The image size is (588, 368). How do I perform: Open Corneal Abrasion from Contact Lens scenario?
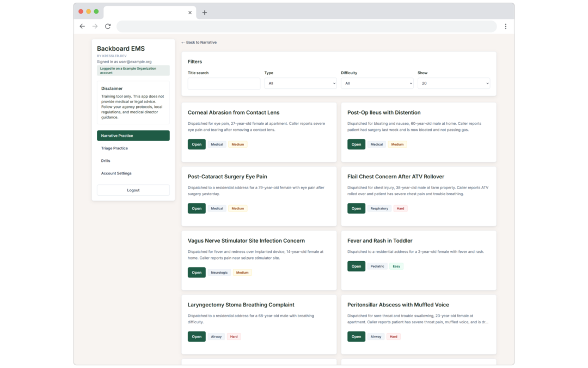click(x=197, y=144)
